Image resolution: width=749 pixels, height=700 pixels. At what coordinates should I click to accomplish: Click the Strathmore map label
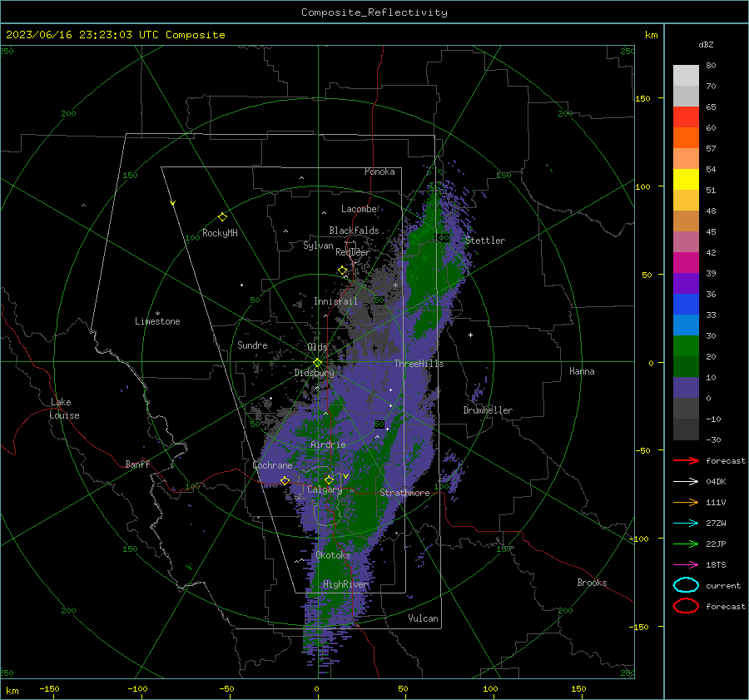click(404, 493)
